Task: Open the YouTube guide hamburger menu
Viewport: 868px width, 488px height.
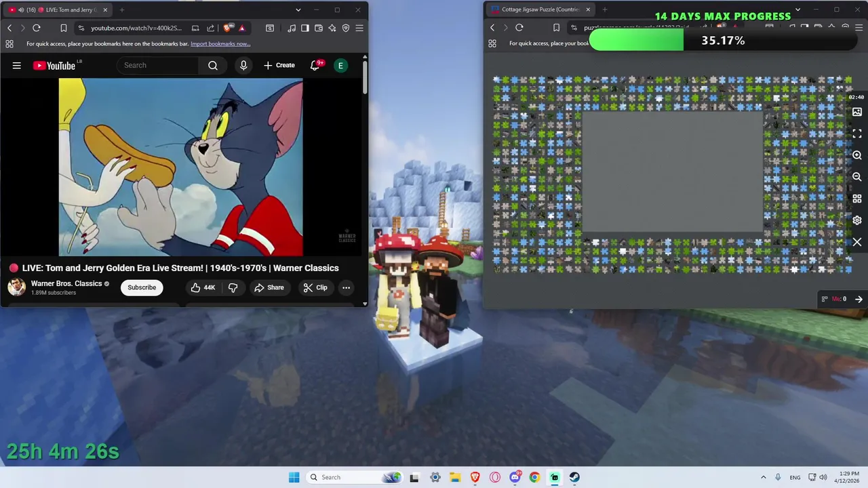Action: pyautogui.click(x=17, y=65)
